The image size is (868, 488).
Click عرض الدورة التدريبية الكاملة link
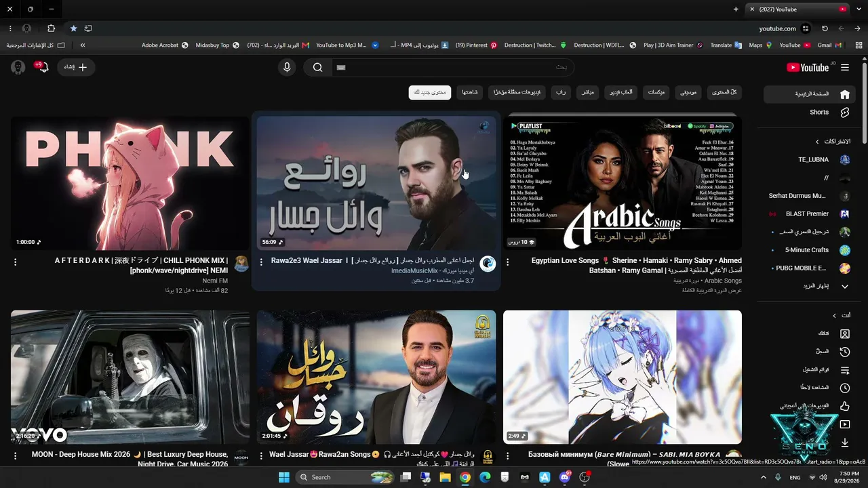click(x=712, y=291)
